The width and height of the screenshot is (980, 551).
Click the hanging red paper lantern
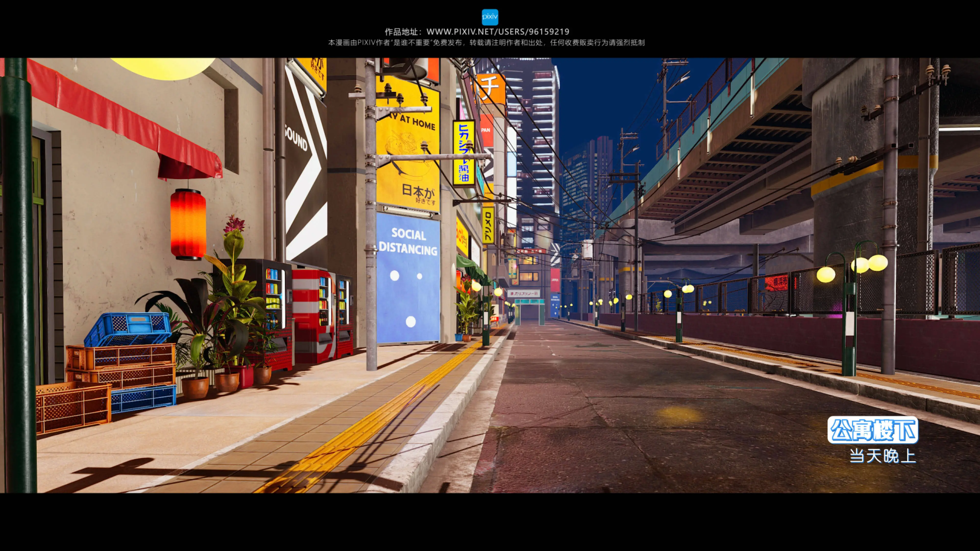(188, 224)
